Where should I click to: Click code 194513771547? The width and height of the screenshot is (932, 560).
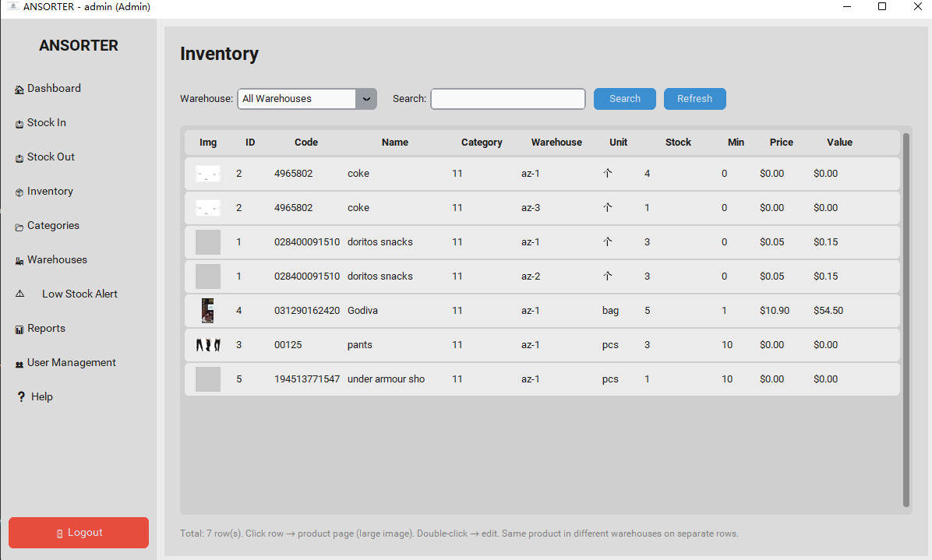coord(307,379)
